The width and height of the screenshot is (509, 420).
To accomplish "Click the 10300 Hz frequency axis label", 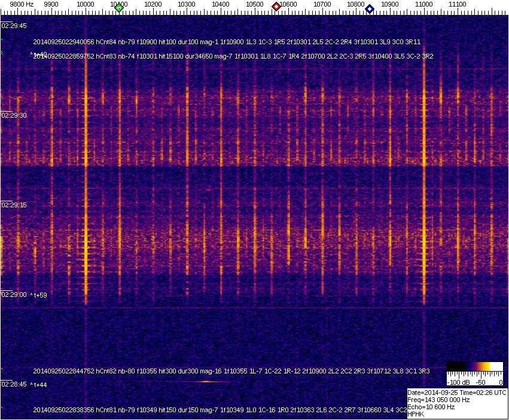I will (x=187, y=4).
